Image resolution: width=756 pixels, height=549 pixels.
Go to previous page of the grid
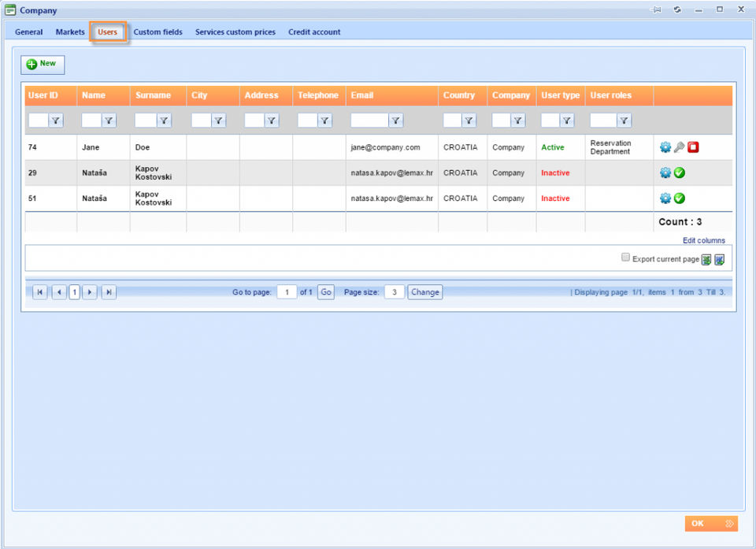[59, 292]
